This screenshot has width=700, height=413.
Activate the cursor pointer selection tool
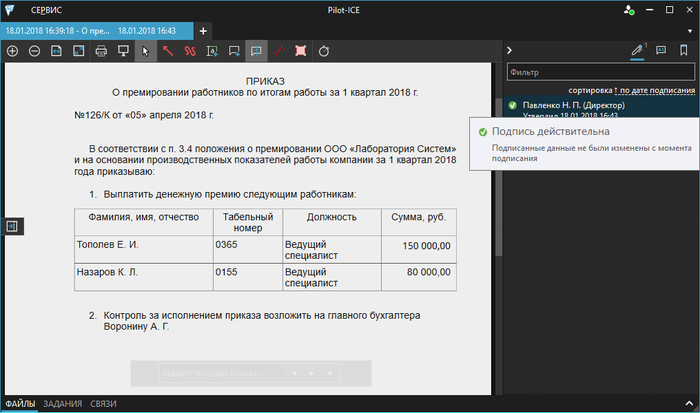coord(145,50)
